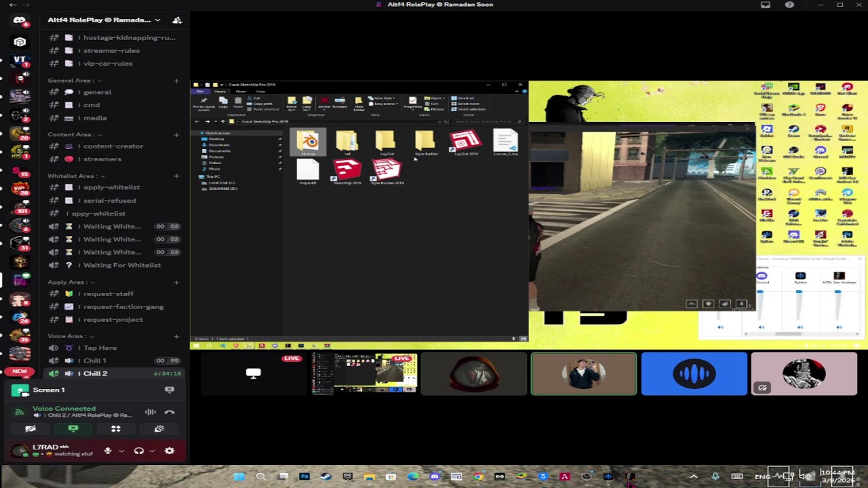Select the 3d map folder in shared Explorer

click(x=308, y=142)
